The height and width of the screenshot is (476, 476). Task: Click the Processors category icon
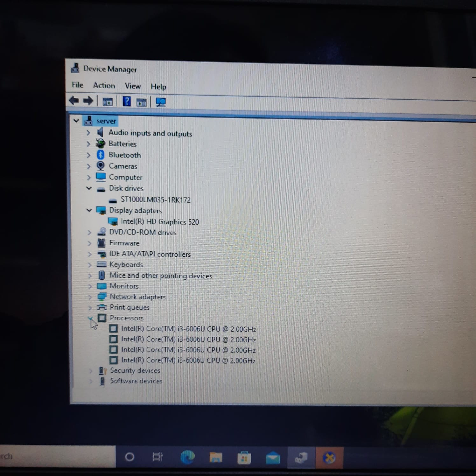(x=102, y=318)
